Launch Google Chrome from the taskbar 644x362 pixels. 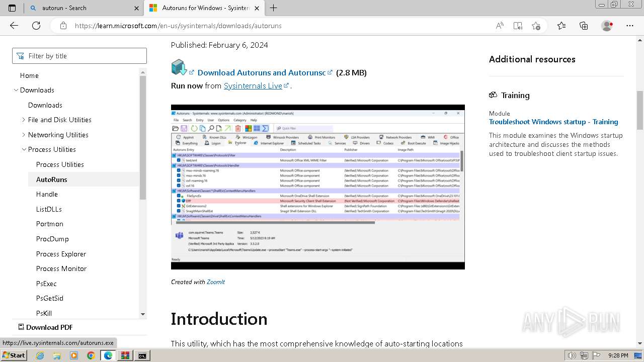click(x=91, y=355)
